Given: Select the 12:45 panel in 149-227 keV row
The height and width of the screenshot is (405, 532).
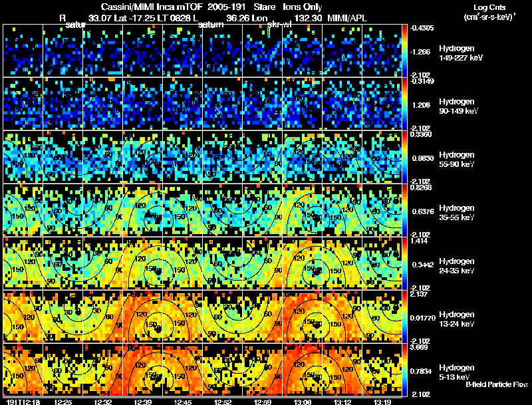Looking at the screenshot, I should click(x=182, y=50).
